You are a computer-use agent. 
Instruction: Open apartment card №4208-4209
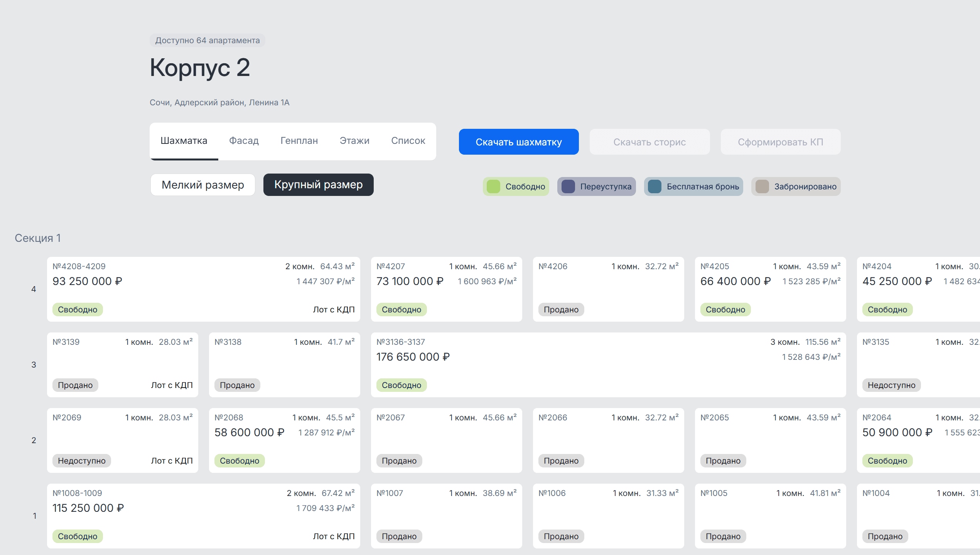pyautogui.click(x=204, y=289)
